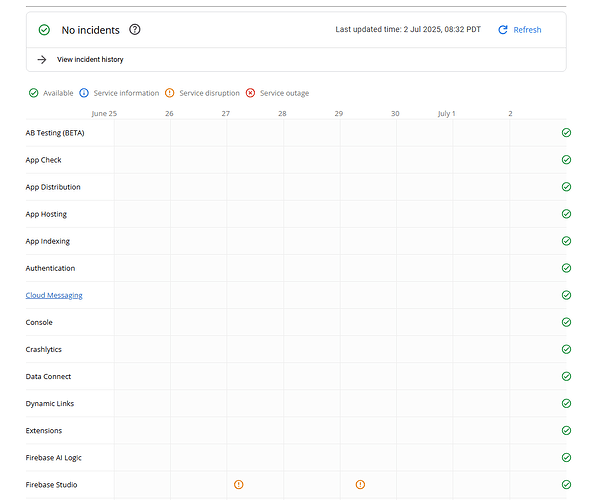Screen dimensions: 597x500
Task: Click the Service outage legend icon
Action: click(250, 93)
